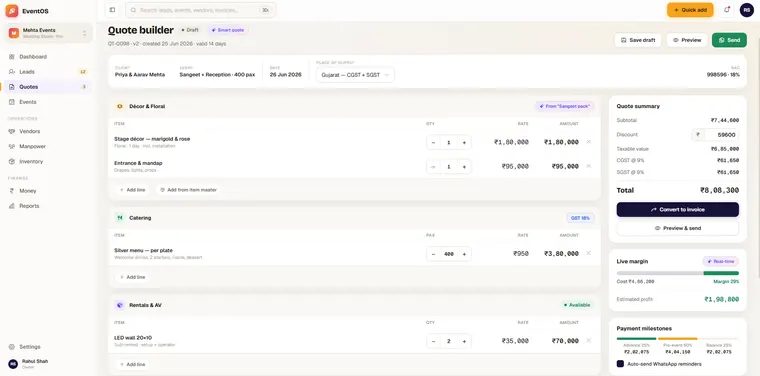Click the green Send button
The image size is (760, 376).
tap(729, 40)
